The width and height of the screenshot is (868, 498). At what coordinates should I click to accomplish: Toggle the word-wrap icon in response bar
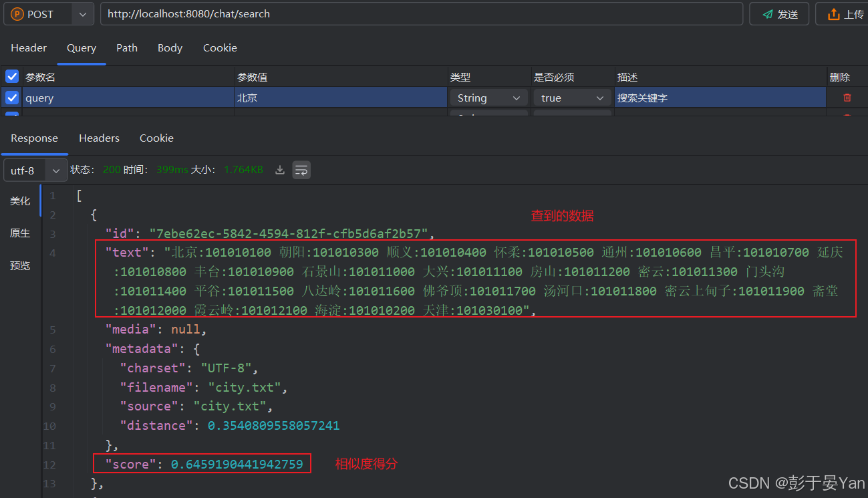[x=301, y=170]
